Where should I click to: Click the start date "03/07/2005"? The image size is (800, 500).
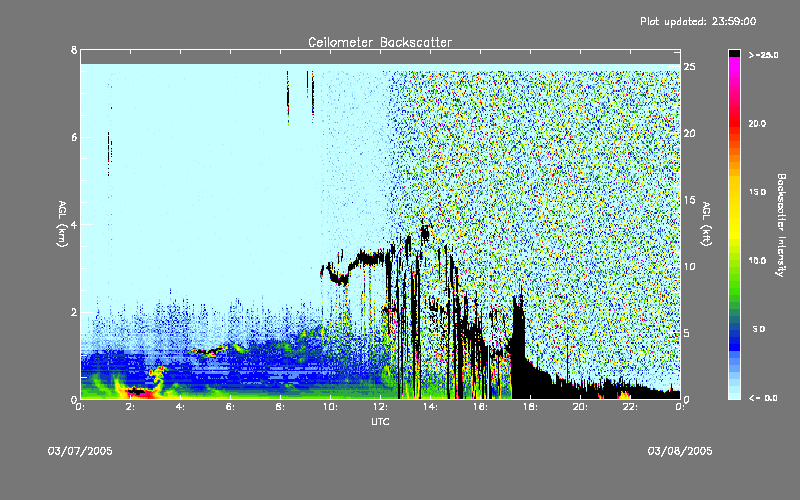point(80,451)
